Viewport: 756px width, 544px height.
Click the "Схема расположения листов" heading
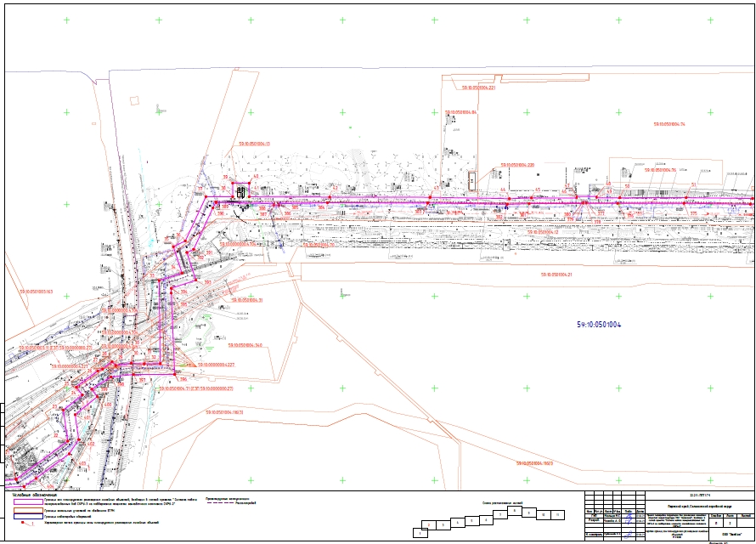(x=502, y=502)
